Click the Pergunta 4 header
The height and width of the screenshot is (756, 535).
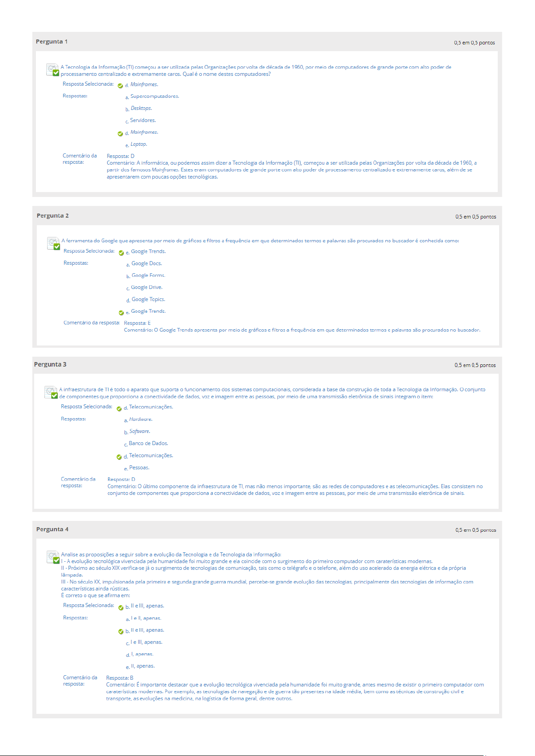[267, 529]
